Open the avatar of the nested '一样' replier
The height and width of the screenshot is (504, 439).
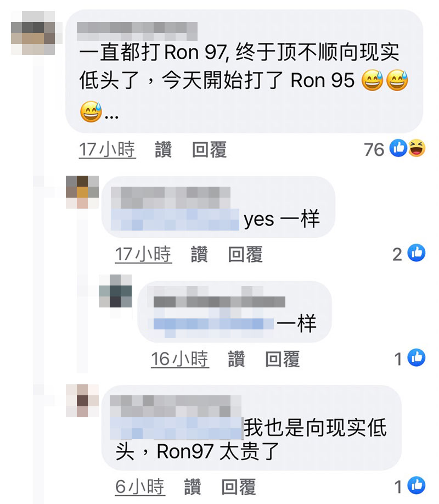(x=115, y=291)
